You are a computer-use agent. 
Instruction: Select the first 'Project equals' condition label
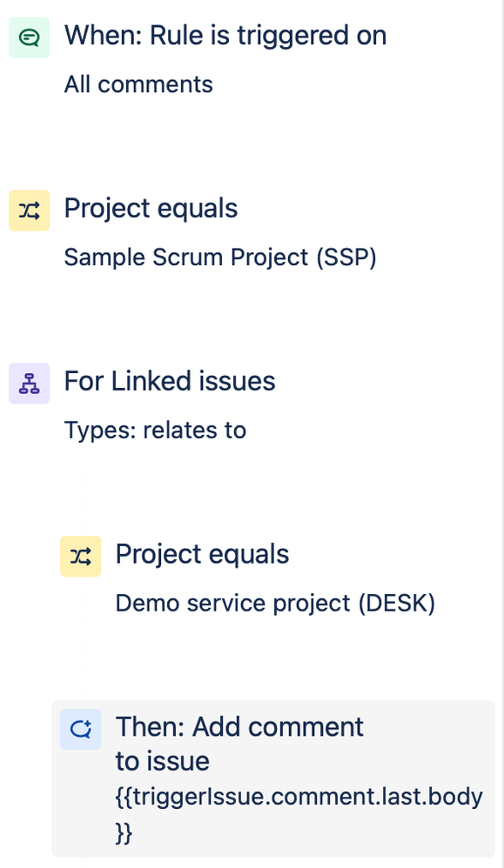click(150, 208)
